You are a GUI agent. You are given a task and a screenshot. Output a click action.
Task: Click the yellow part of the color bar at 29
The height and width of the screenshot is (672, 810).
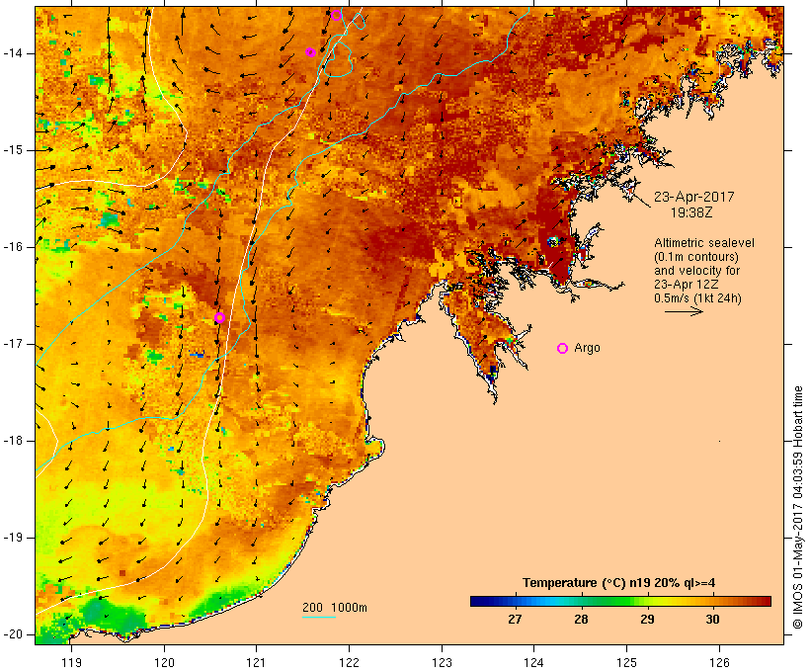coord(647,601)
